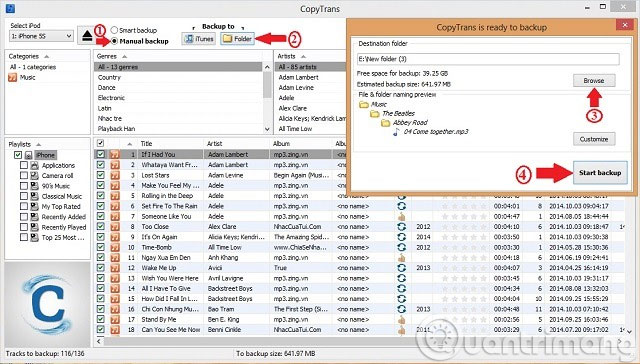Click the eject iPod icon button

tap(87, 36)
